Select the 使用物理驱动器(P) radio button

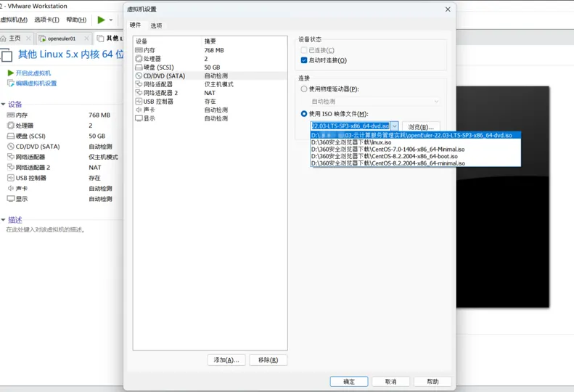[303, 89]
